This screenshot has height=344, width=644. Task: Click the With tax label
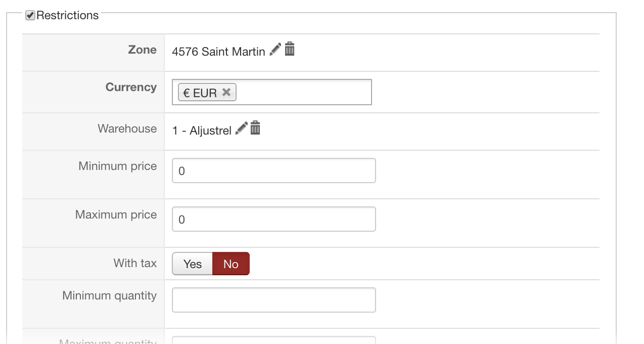tap(135, 263)
